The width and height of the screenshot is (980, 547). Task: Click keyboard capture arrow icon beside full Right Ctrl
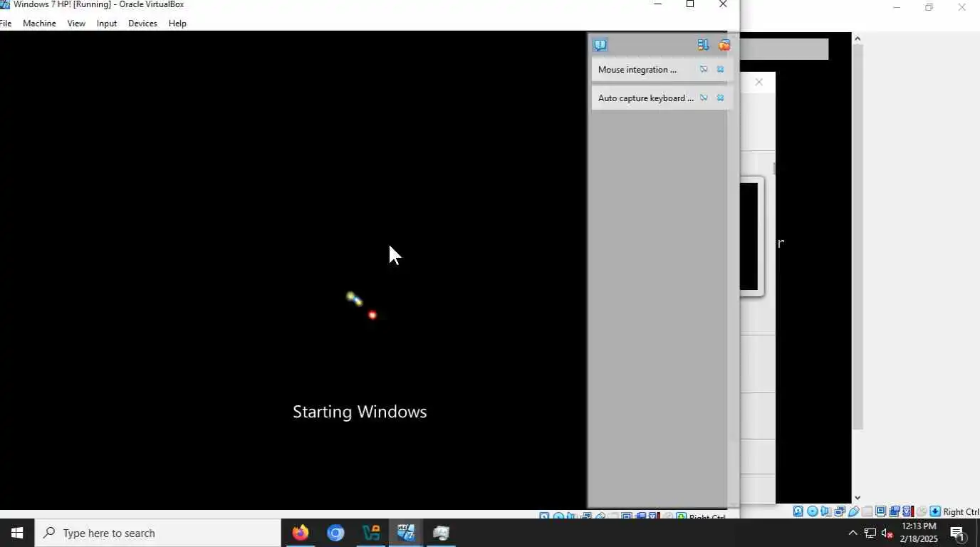[935, 511]
